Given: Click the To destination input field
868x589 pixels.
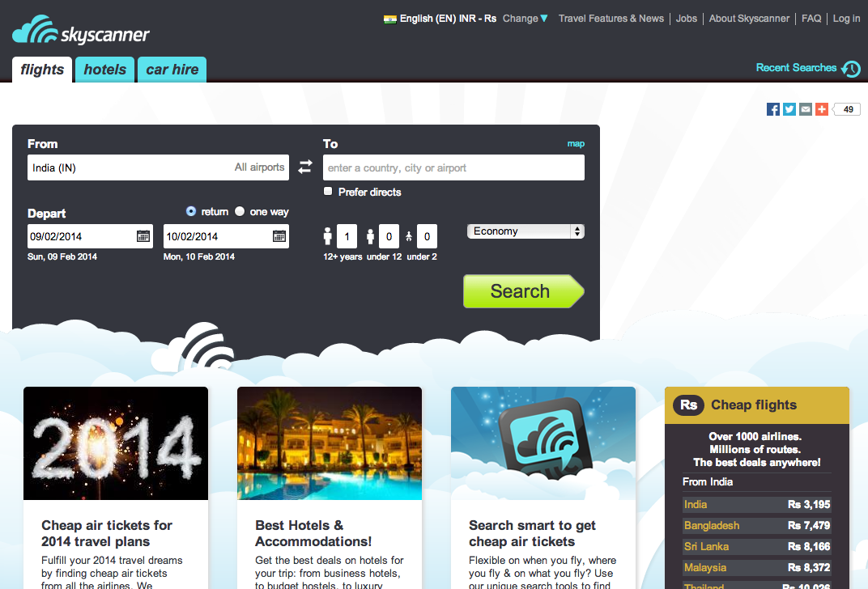Looking at the screenshot, I should [x=453, y=167].
